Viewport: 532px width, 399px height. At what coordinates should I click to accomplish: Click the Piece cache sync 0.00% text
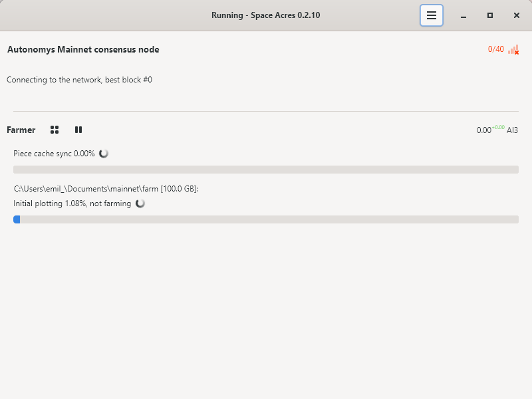(x=54, y=154)
